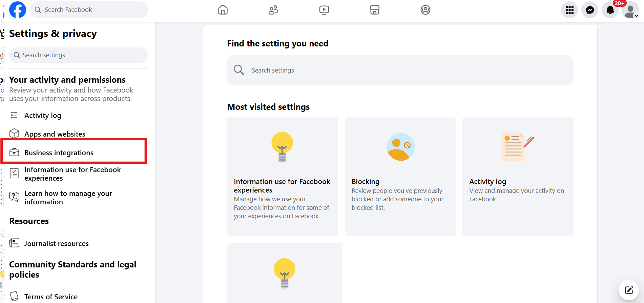Click the new message compose icon
This screenshot has height=303, width=644.
pyautogui.click(x=629, y=290)
